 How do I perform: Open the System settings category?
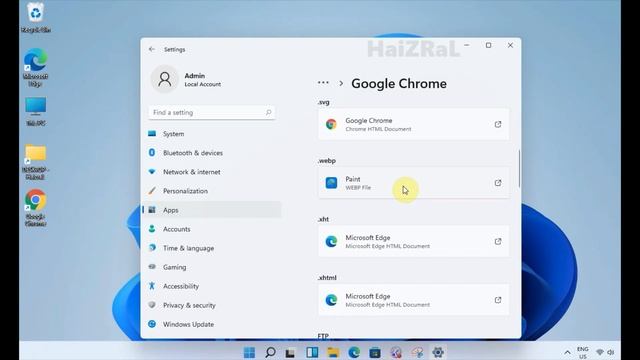[x=211, y=134]
